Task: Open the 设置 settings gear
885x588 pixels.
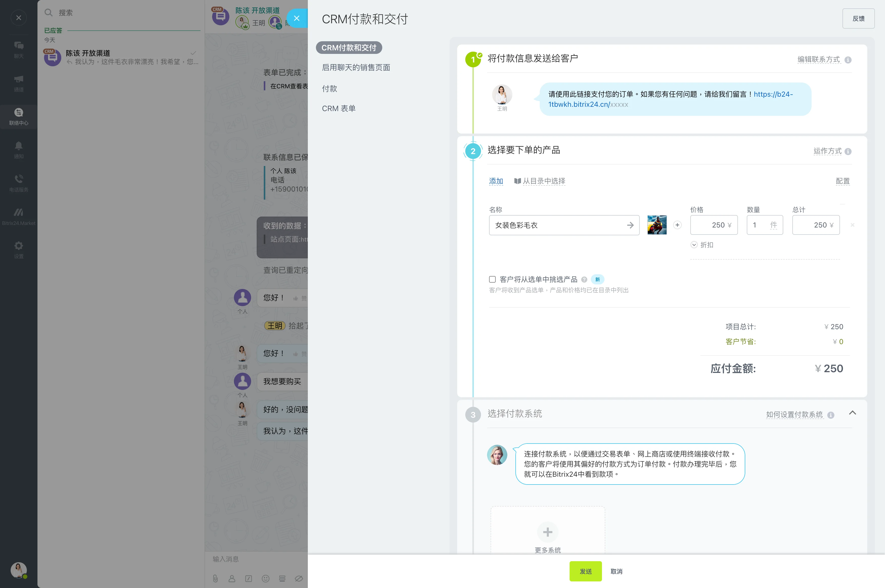Action: [x=18, y=250]
